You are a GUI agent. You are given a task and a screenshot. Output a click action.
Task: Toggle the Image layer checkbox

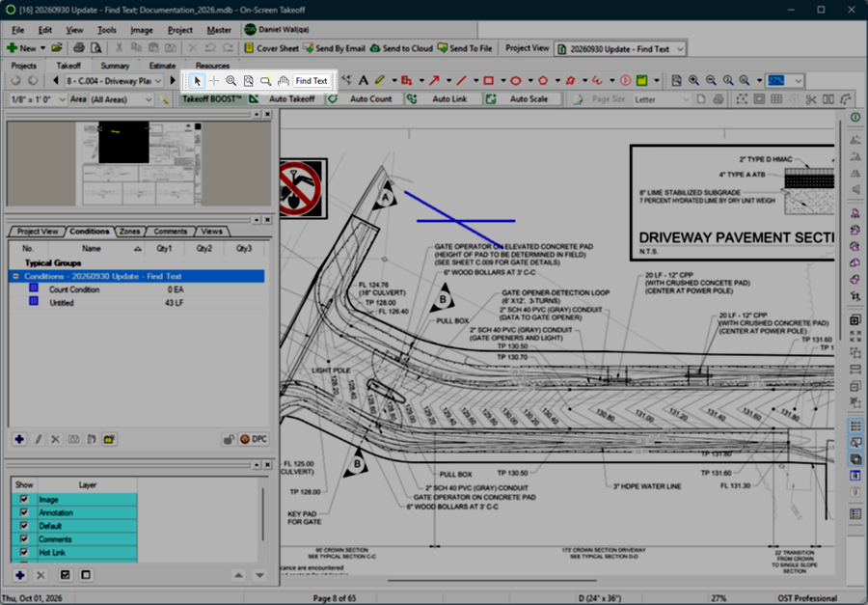click(x=24, y=499)
